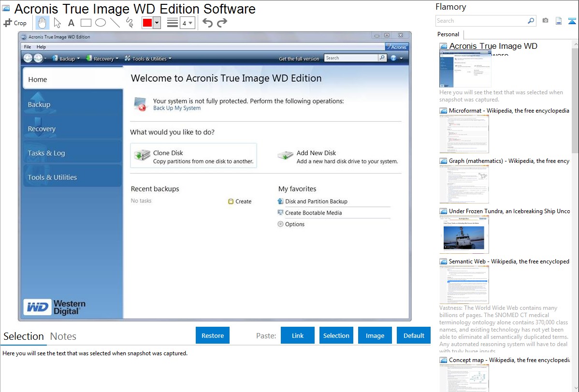579x392 pixels.
Task: Click the Acronis search input field
Action: [351, 58]
